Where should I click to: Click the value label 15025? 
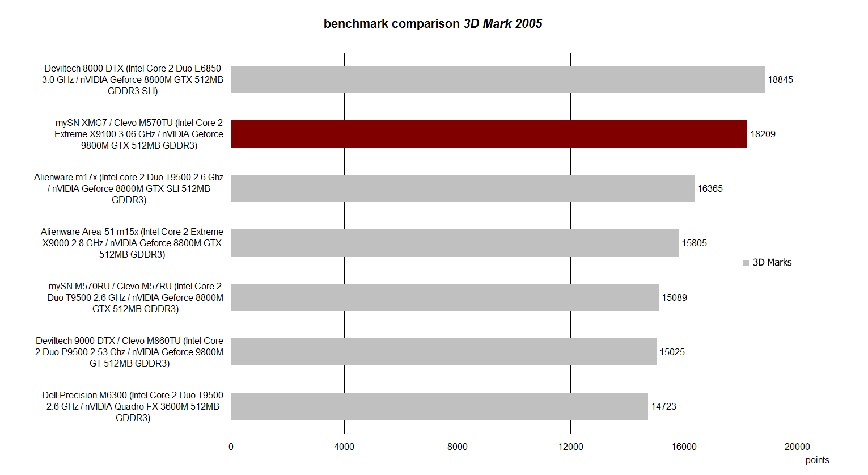672,352
